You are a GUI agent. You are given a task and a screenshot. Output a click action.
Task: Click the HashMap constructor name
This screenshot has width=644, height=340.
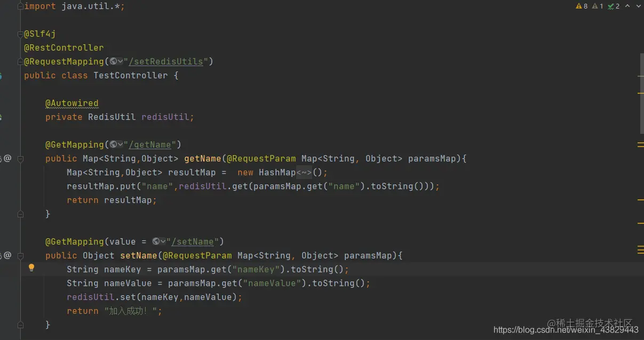(x=277, y=173)
